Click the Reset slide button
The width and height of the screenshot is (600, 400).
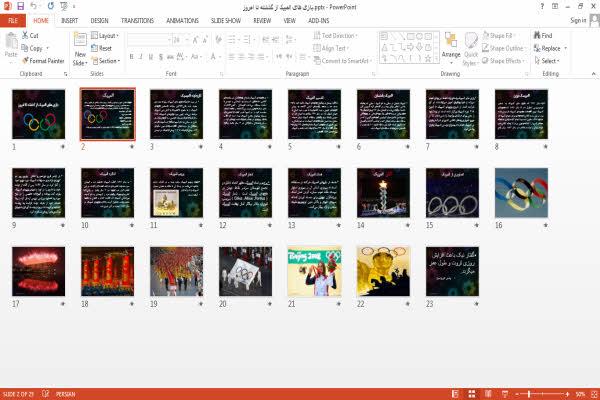click(x=101, y=48)
